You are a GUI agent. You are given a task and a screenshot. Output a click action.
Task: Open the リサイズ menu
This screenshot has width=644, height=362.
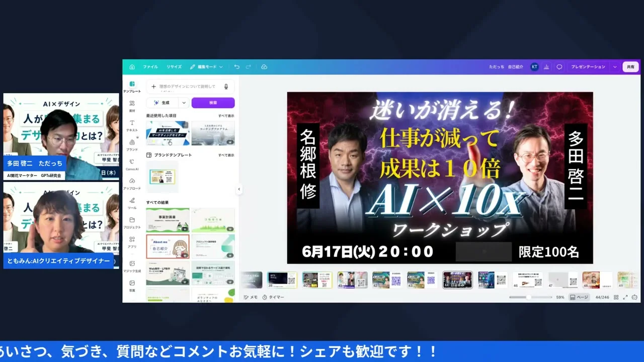[x=174, y=67]
